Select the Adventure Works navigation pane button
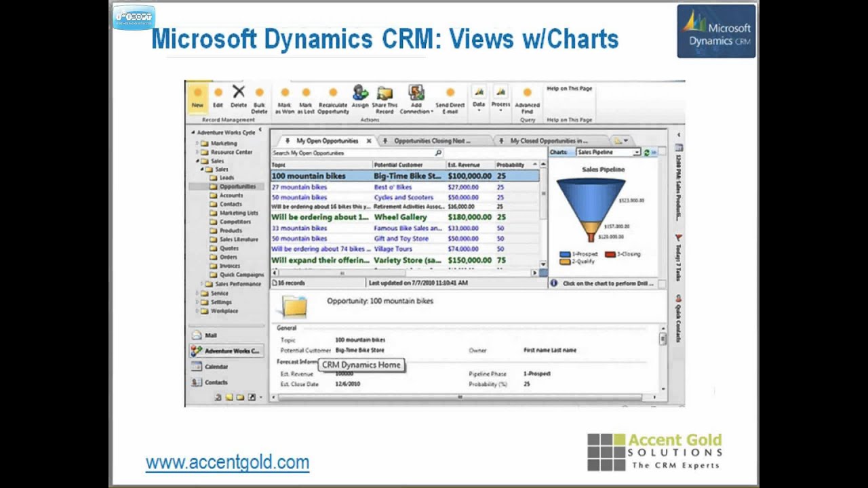Screen dimensions: 868x488 226,351
